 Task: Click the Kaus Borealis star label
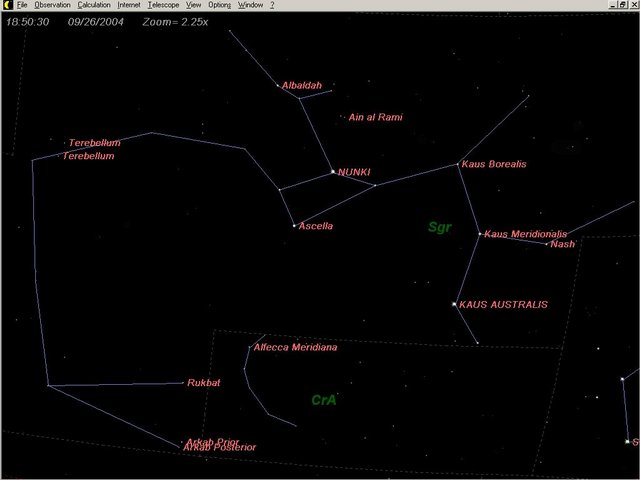pyautogui.click(x=494, y=164)
